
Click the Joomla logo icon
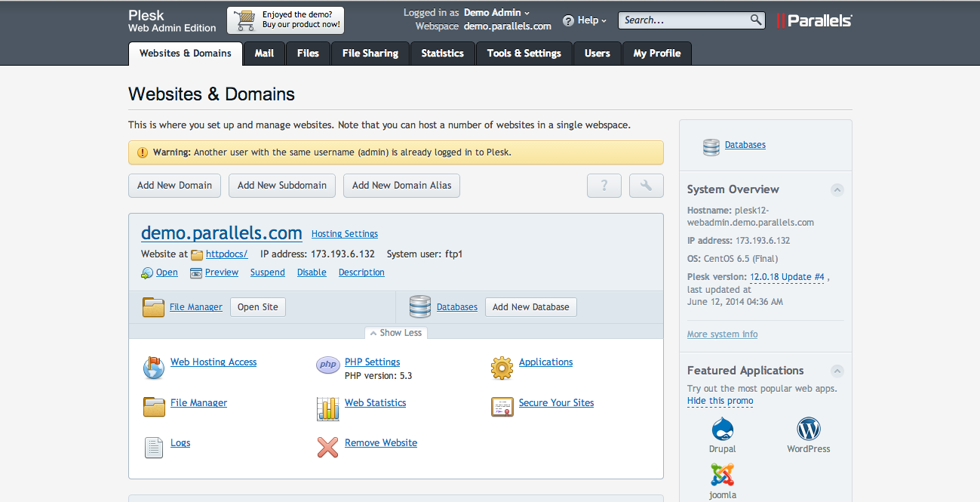pyautogui.click(x=722, y=475)
